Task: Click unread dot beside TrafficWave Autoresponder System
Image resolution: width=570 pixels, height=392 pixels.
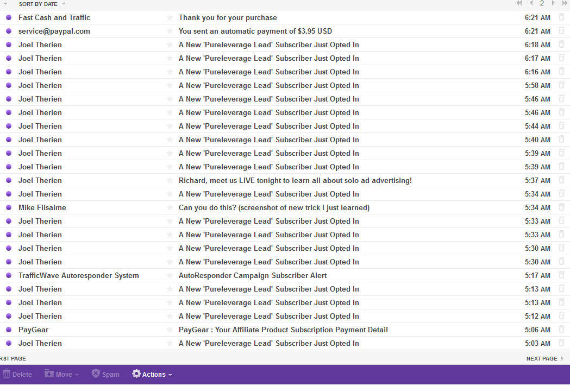Action: [x=9, y=275]
